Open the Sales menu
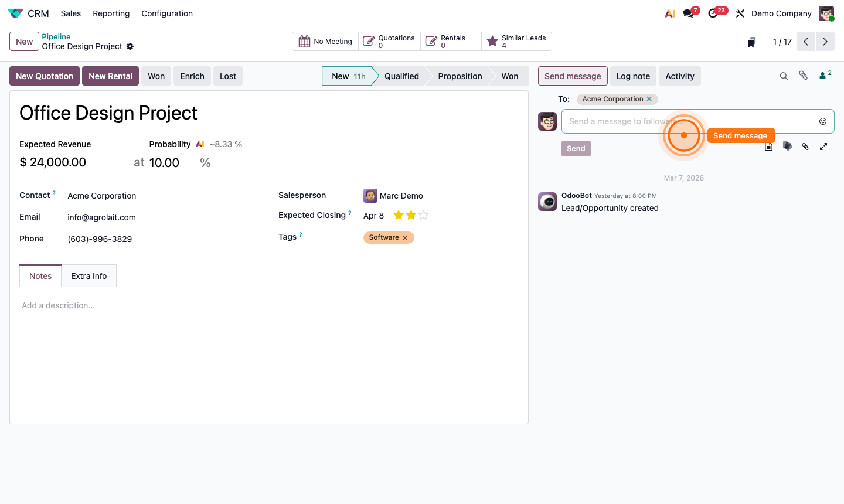Image resolution: width=844 pixels, height=504 pixels. [70, 13]
